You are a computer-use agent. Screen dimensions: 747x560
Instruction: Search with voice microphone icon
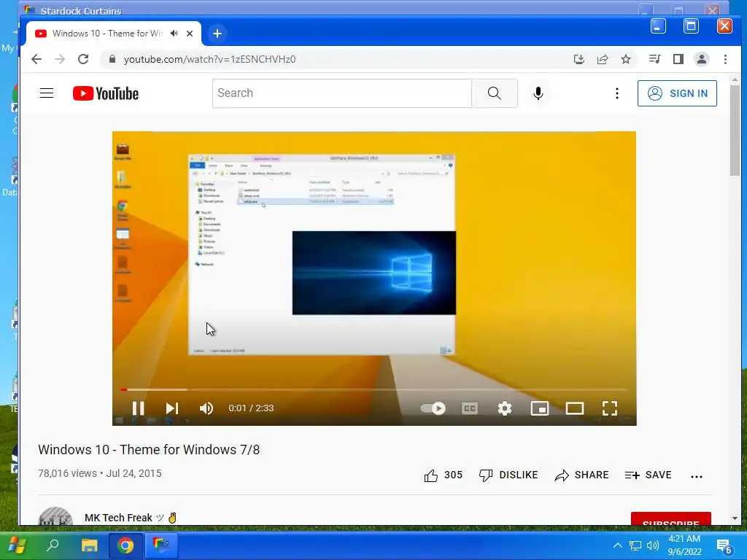tap(538, 93)
